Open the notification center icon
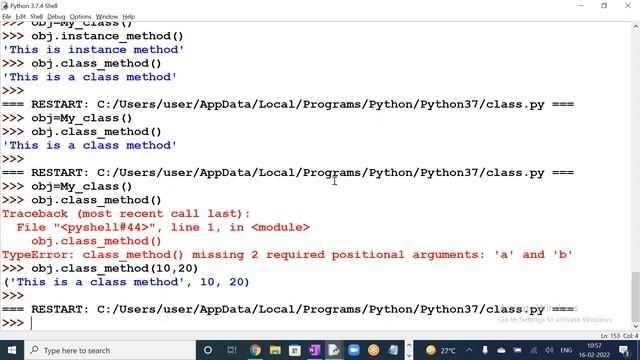The height and width of the screenshot is (360, 640). point(624,350)
